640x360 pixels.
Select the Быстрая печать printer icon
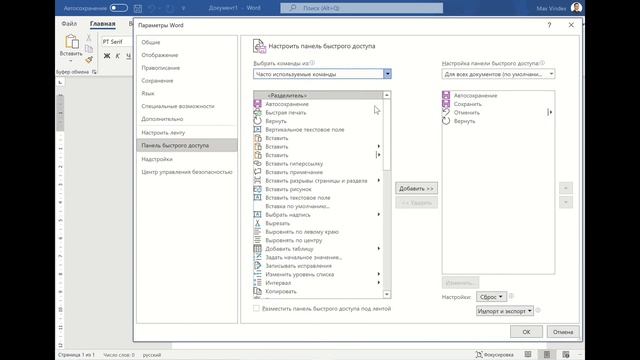click(258, 113)
